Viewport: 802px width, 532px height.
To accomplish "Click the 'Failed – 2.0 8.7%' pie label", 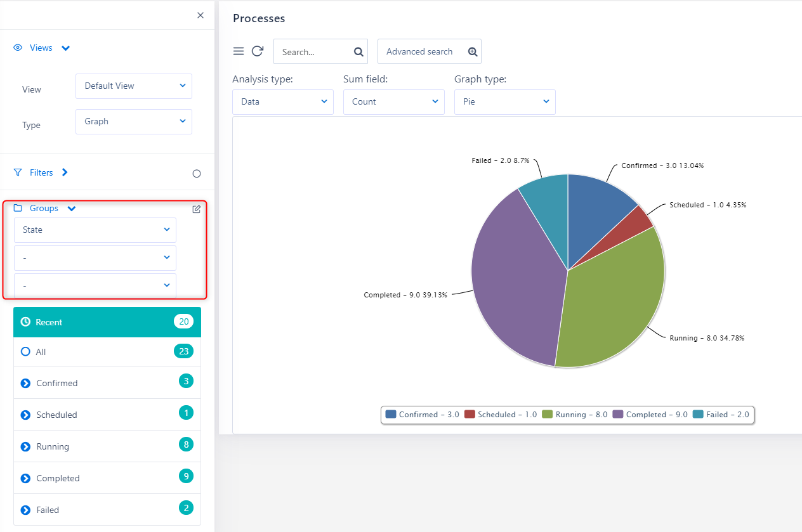I will (499, 160).
